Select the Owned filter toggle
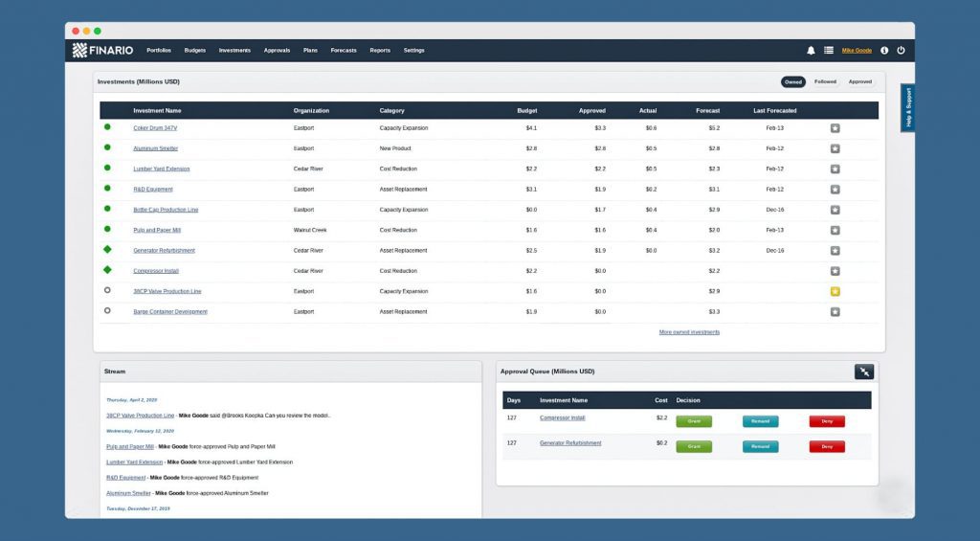Screen dimensions: 980x541 pyautogui.click(x=793, y=82)
